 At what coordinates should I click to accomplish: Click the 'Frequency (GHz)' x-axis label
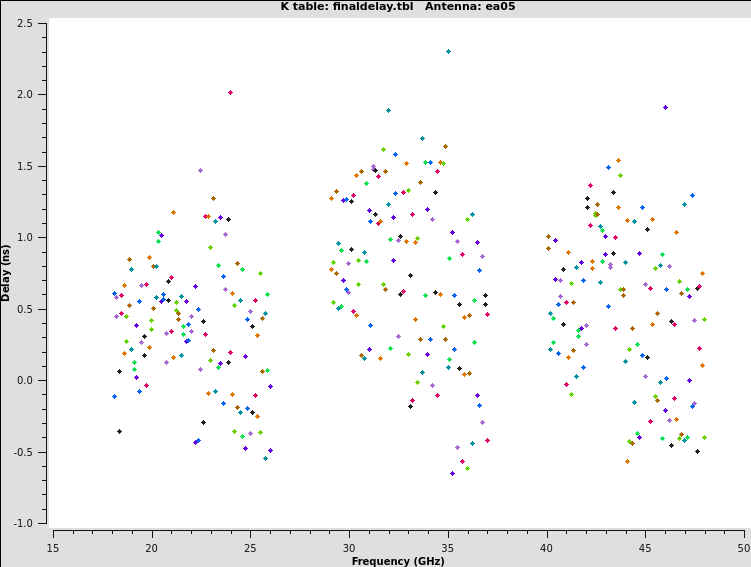pyautogui.click(x=398, y=561)
